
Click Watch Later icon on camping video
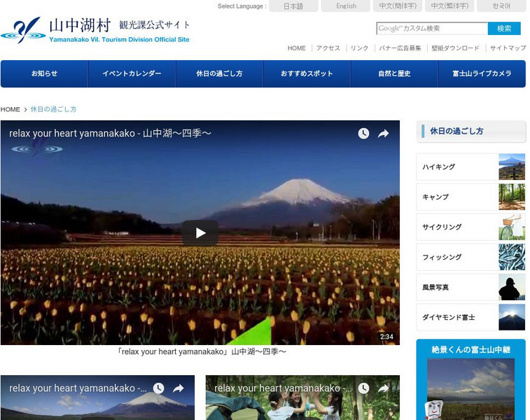click(x=363, y=388)
